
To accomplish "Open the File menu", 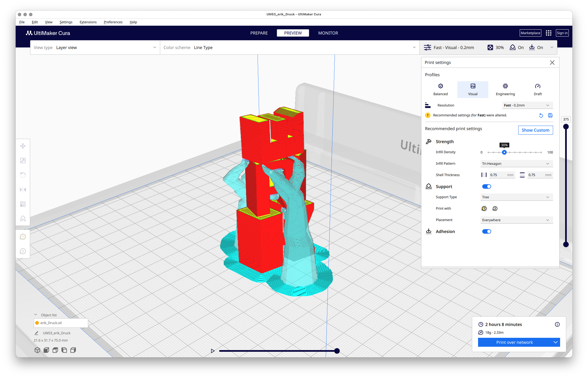I will click(22, 22).
